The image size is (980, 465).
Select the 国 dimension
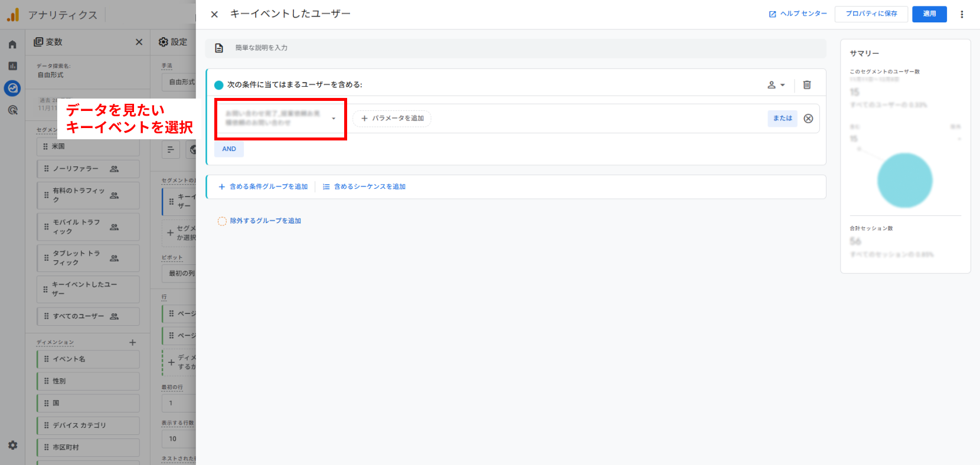tap(88, 403)
